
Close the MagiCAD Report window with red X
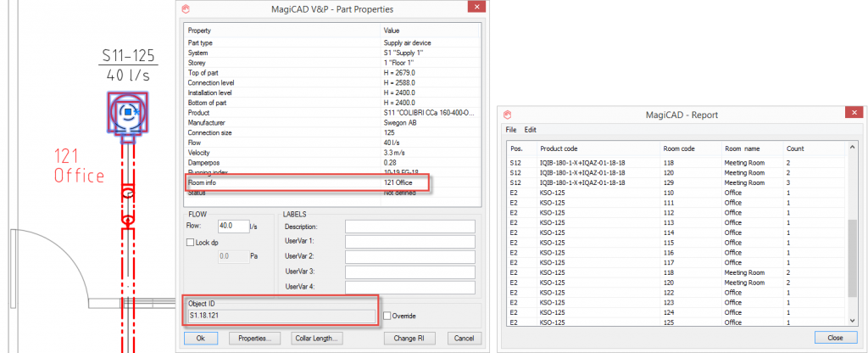pos(854,113)
